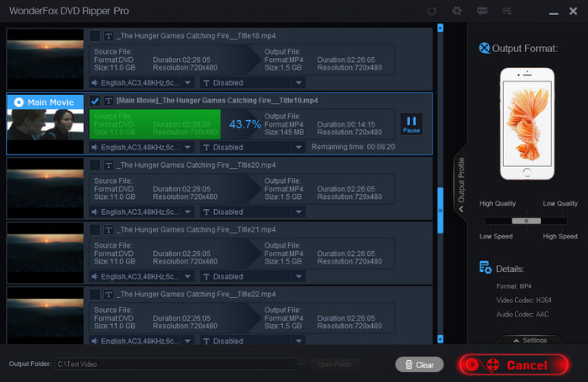Click the Main Movie radio badge
The width and height of the screenshot is (588, 382).
pos(18,102)
